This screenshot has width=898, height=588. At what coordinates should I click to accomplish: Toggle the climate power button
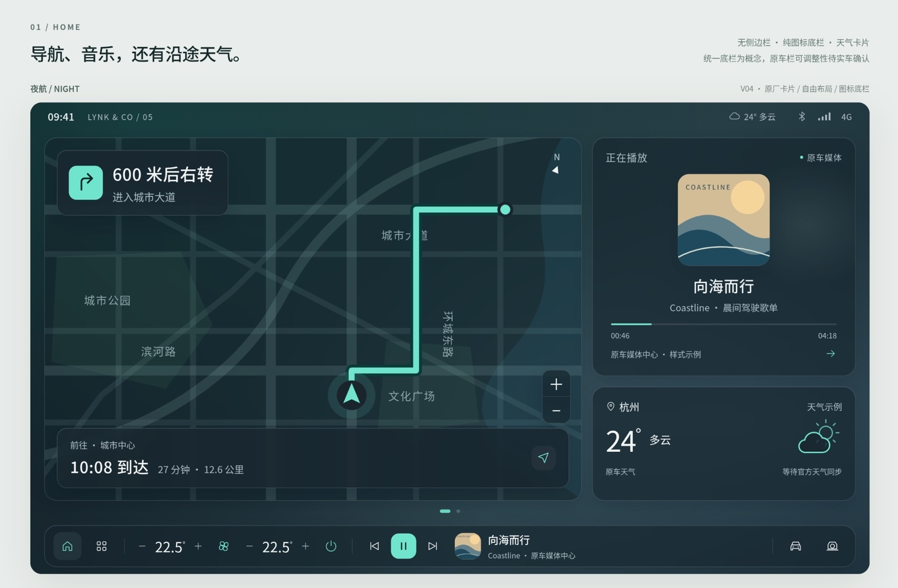pyautogui.click(x=331, y=546)
